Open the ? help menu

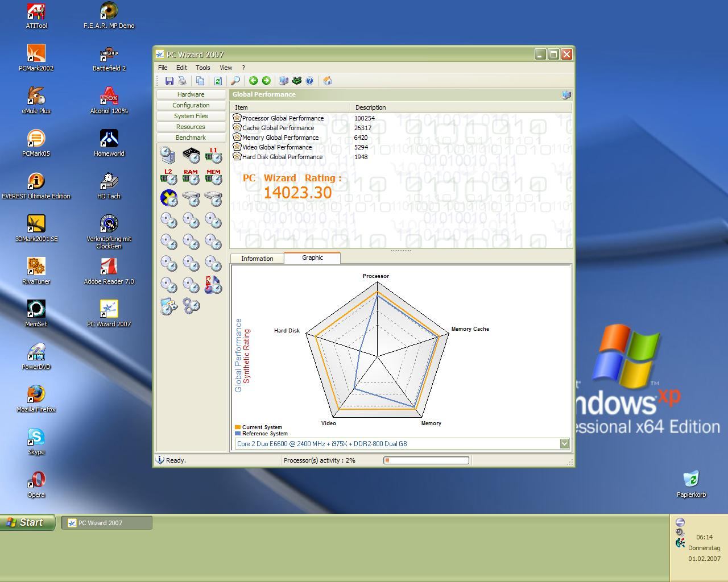click(x=243, y=68)
